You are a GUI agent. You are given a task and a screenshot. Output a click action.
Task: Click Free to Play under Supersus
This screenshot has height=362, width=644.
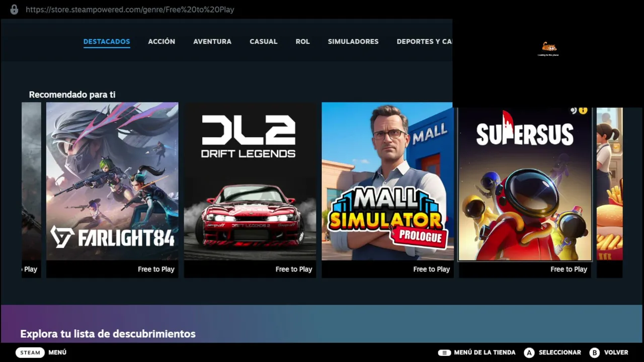pyautogui.click(x=569, y=269)
